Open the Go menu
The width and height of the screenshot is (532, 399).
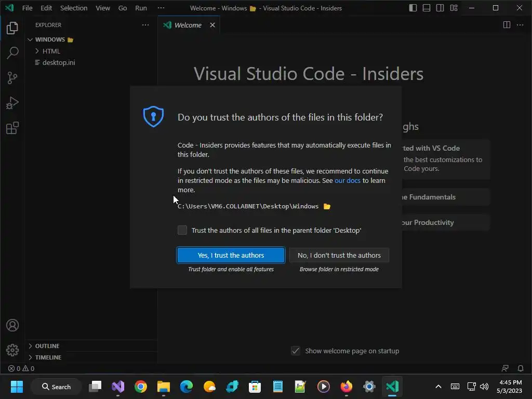click(x=123, y=8)
